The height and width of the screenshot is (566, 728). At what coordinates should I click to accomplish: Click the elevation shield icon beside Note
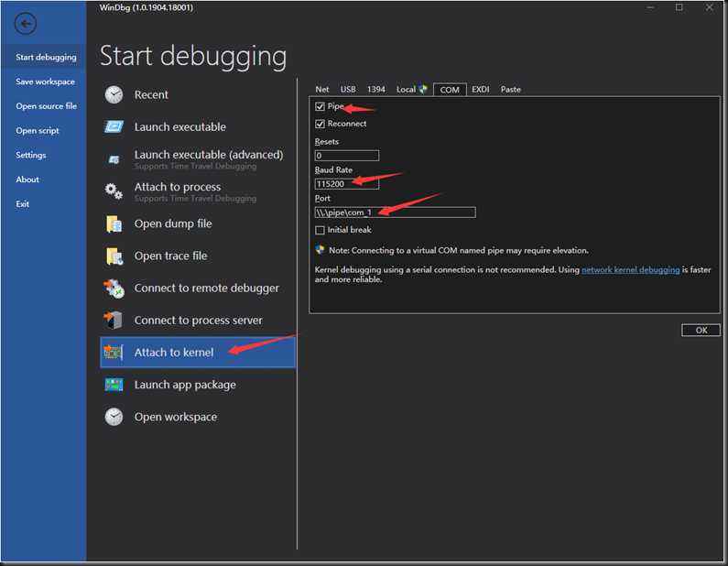tap(320, 250)
